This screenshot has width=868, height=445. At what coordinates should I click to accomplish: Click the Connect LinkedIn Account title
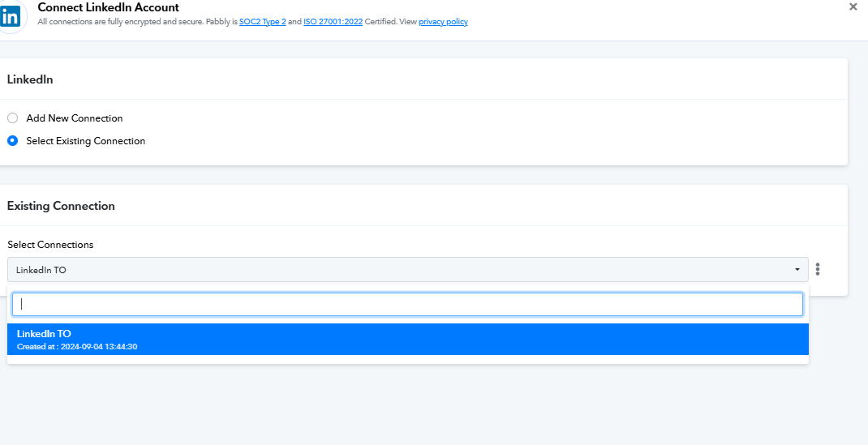pyautogui.click(x=109, y=8)
